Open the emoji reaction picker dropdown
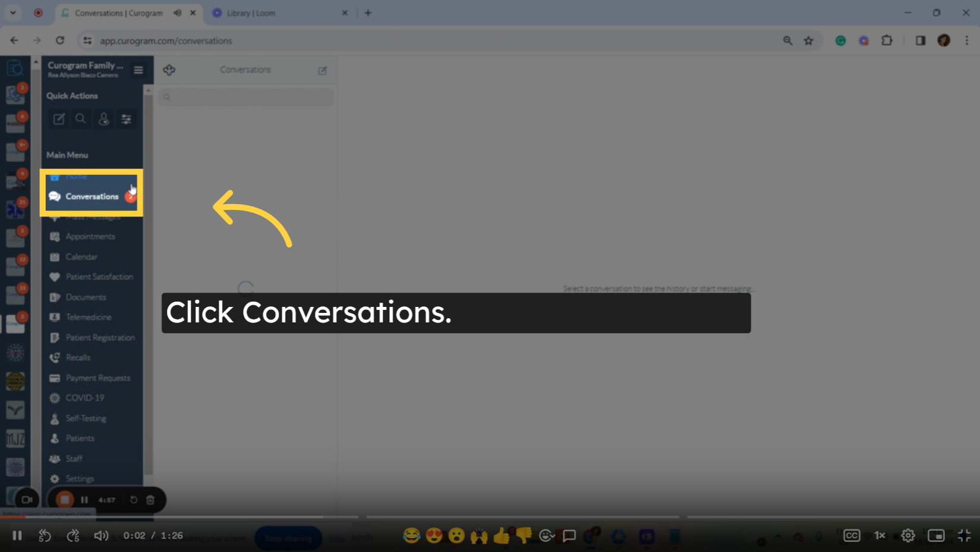The image size is (980, 552). click(x=547, y=535)
